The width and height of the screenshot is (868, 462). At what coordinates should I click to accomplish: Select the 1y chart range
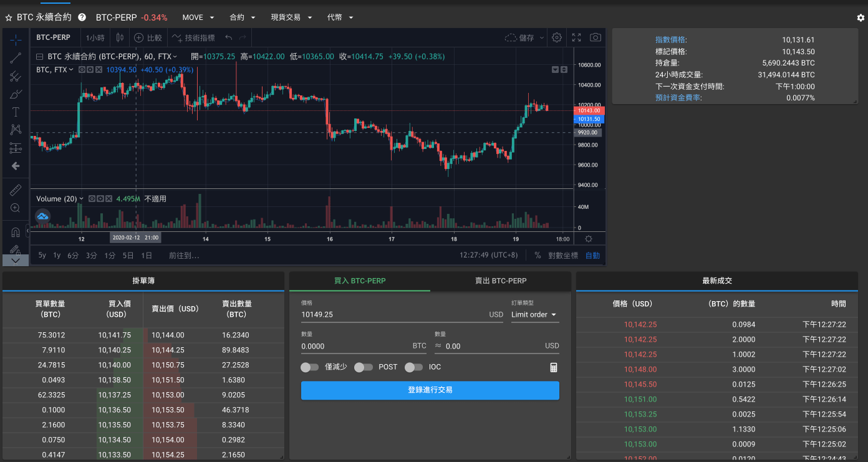pyautogui.click(x=57, y=256)
